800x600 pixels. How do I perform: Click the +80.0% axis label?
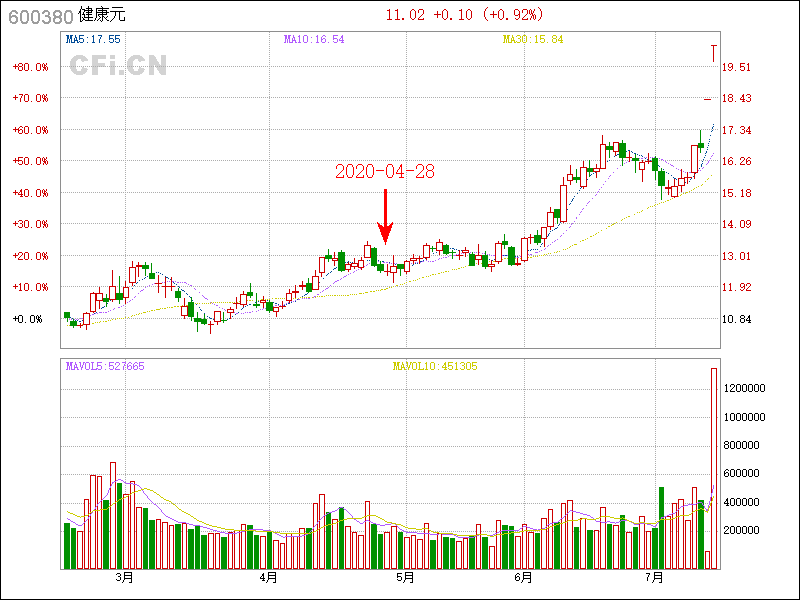[30, 67]
